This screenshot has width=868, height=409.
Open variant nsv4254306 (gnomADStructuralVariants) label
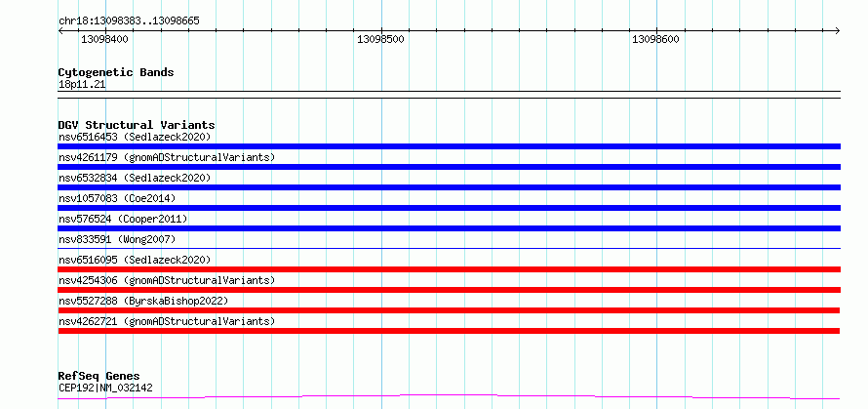(167, 280)
